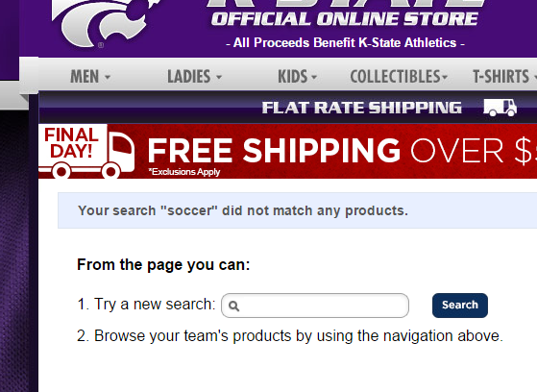Click the Official Online Store header title
This screenshot has height=392, width=537.
345,19
